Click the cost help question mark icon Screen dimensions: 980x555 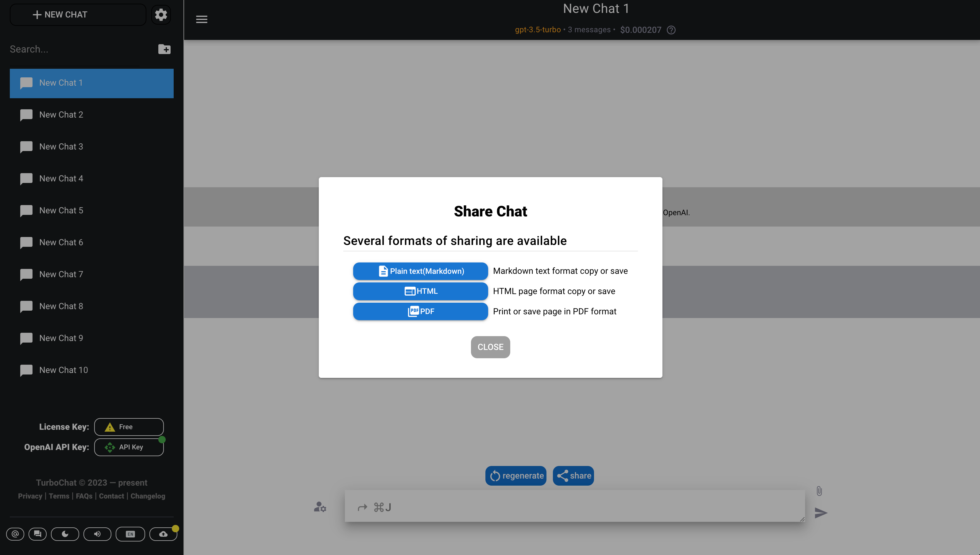[x=671, y=30]
